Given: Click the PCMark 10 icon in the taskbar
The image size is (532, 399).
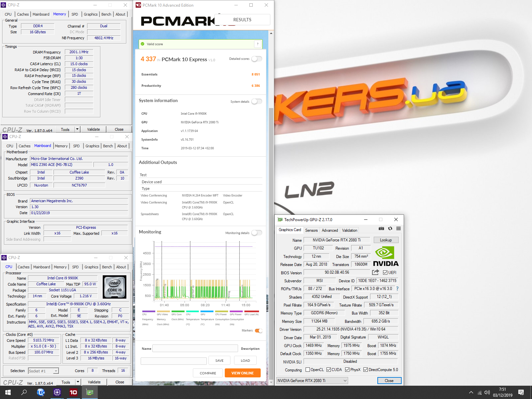Looking at the screenshot, I should 73,392.
